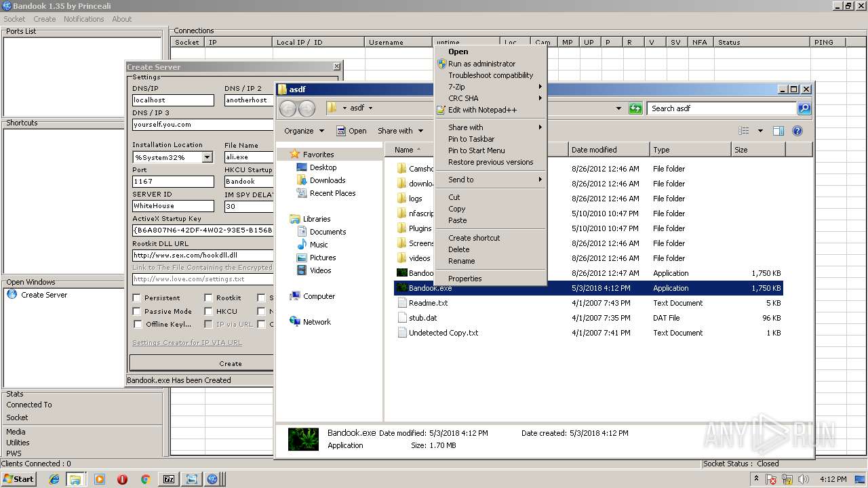
Task: Select Create Server in Open Windows list
Action: pyautogui.click(x=43, y=295)
